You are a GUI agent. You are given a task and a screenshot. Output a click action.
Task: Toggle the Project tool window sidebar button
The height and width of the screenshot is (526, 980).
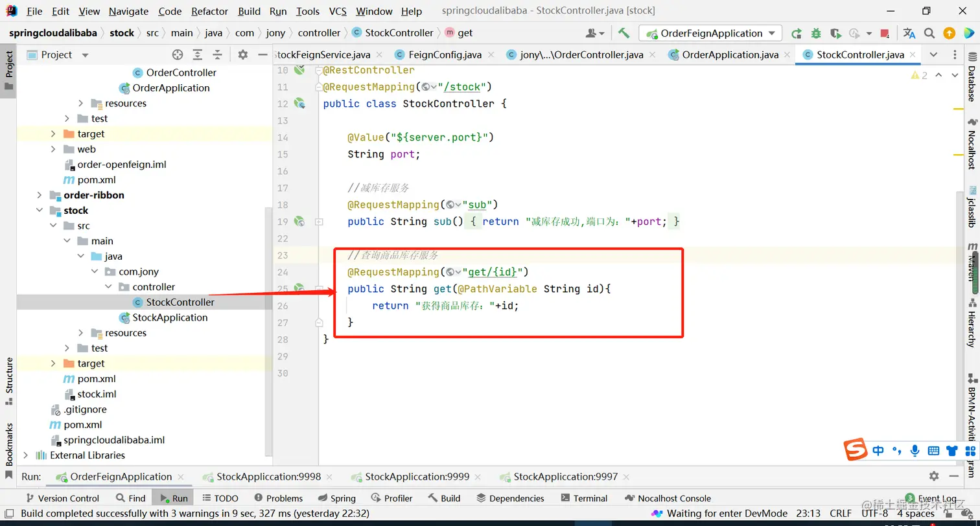point(9,71)
